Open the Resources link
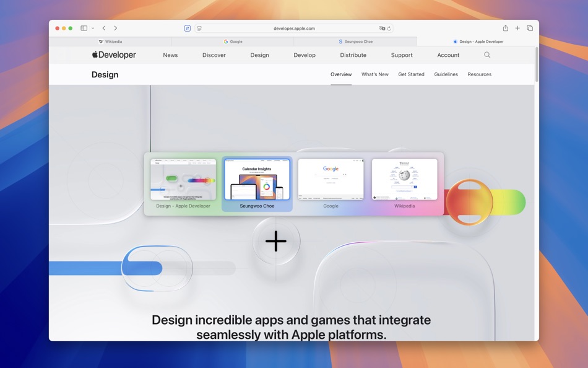This screenshot has width=588, height=368. 479,74
